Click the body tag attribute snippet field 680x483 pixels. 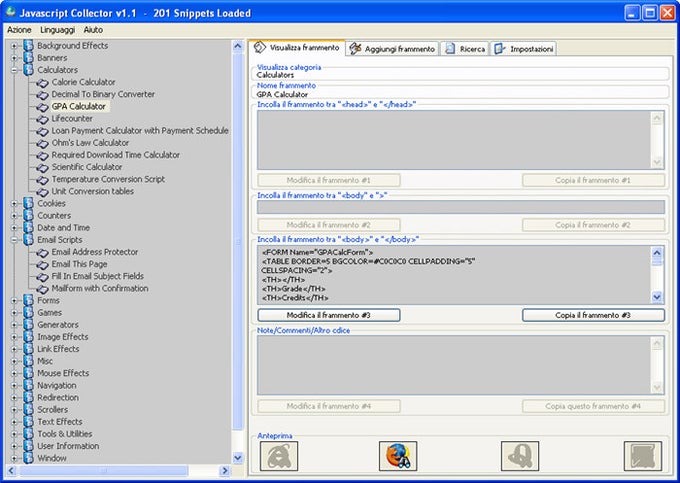pos(461,207)
